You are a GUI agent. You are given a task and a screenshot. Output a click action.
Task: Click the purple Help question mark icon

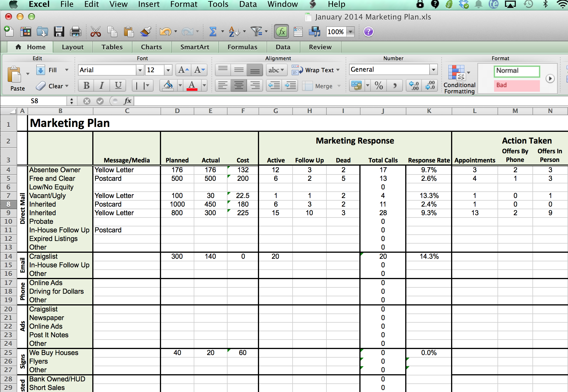(368, 32)
